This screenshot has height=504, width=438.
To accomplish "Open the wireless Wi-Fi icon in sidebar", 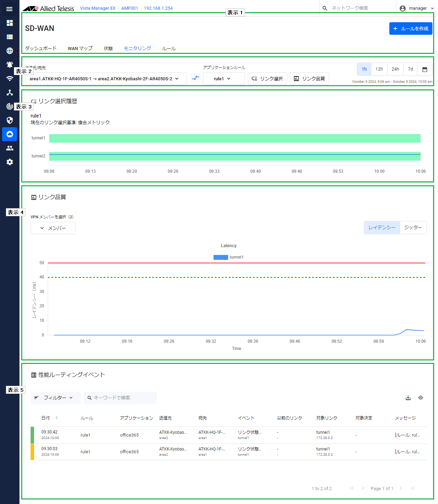I will pyautogui.click(x=10, y=79).
